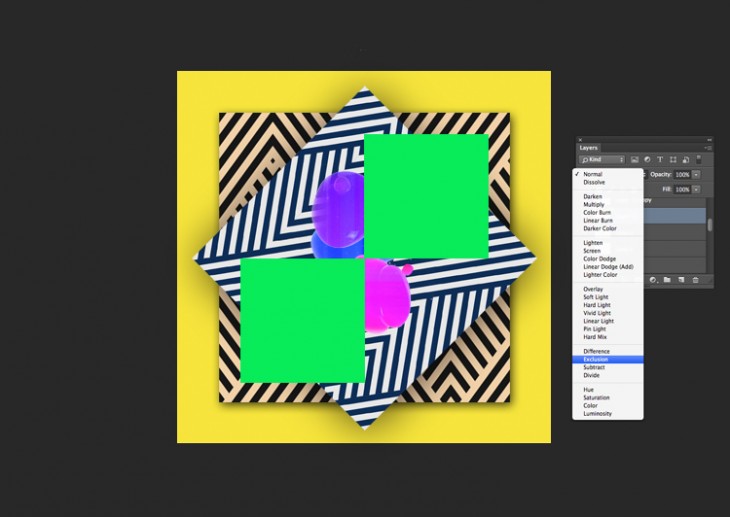This screenshot has width=730, height=517.
Task: Toggle layer filtering switch on
Action: (x=699, y=159)
